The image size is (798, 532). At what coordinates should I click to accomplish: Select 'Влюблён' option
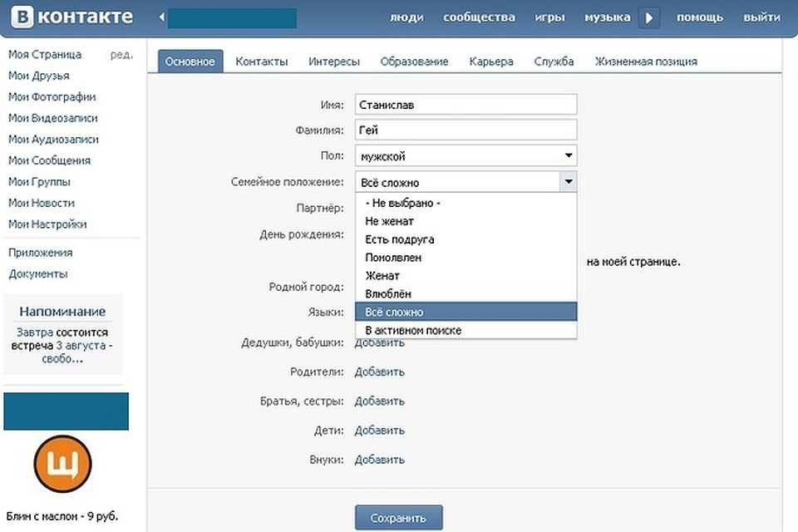tap(465, 294)
